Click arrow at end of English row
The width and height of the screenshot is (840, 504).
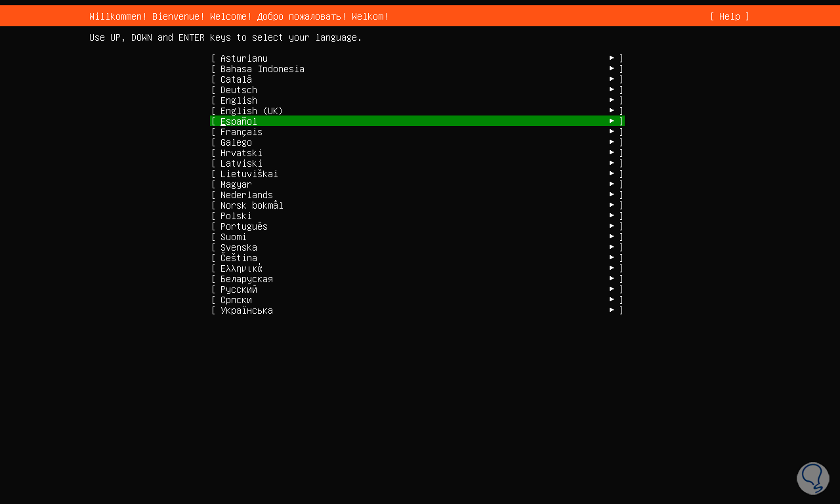[612, 100]
